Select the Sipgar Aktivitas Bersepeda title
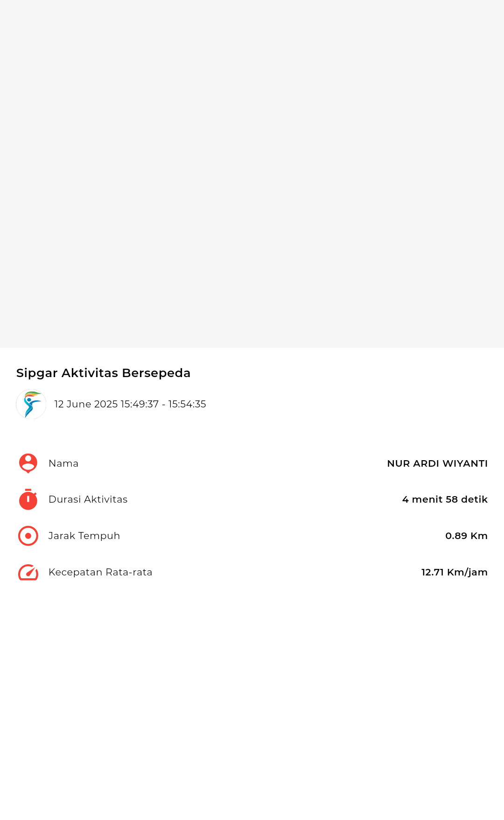 pyautogui.click(x=104, y=373)
